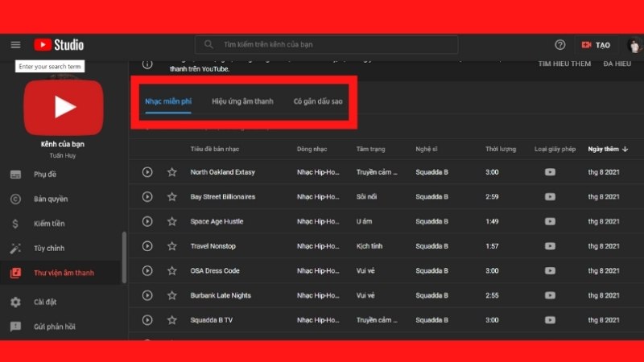The image size is (644, 362).
Task: Play the Travel Nonstop track
Action: pyautogui.click(x=147, y=246)
